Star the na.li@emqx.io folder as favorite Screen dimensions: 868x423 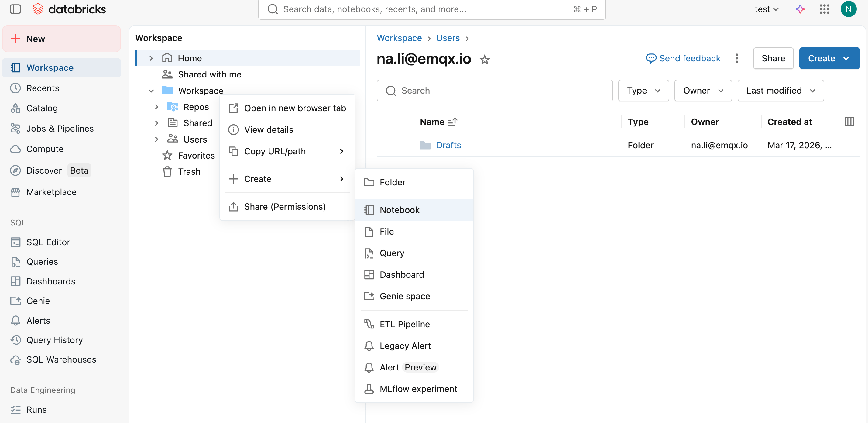pyautogui.click(x=485, y=59)
